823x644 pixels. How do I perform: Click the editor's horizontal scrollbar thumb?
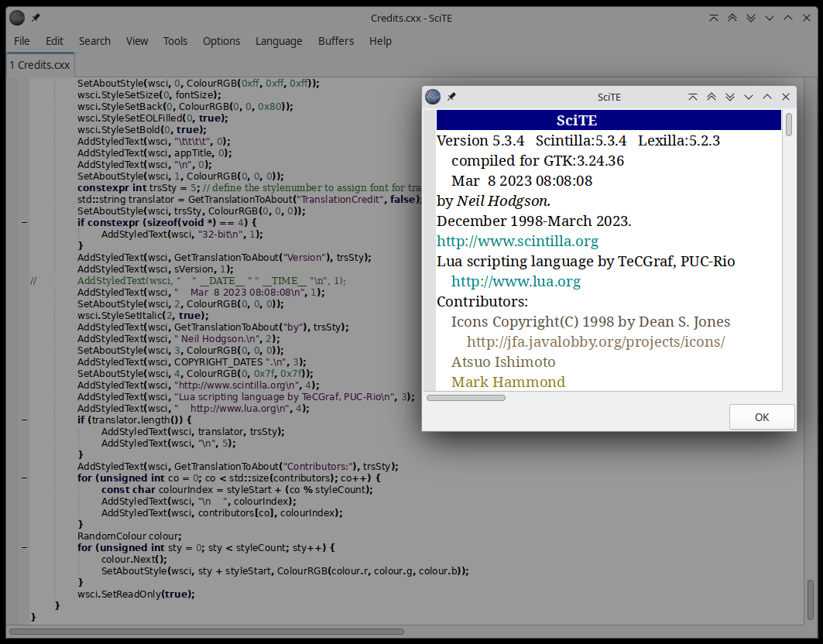tap(207, 632)
